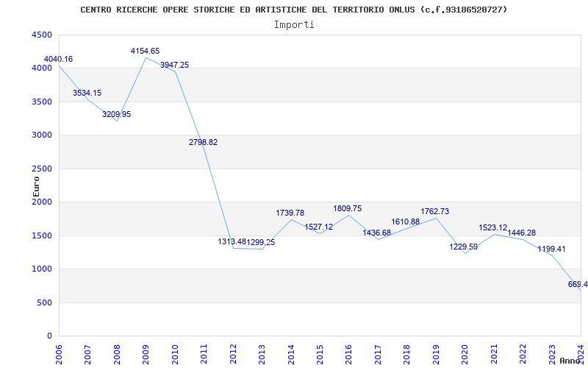Image resolution: width=588 pixels, height=368 pixels.
Task: Click the 2007 year label
Action: click(x=87, y=354)
